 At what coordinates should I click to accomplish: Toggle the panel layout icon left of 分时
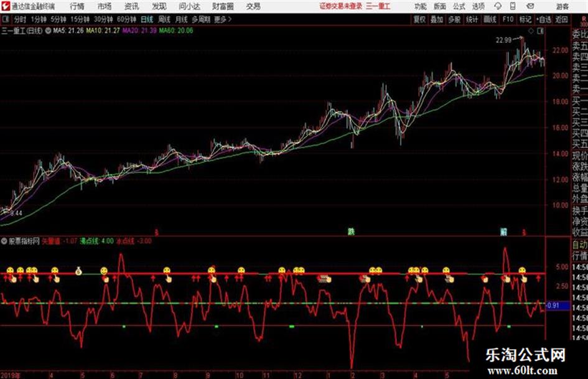(x=5, y=19)
